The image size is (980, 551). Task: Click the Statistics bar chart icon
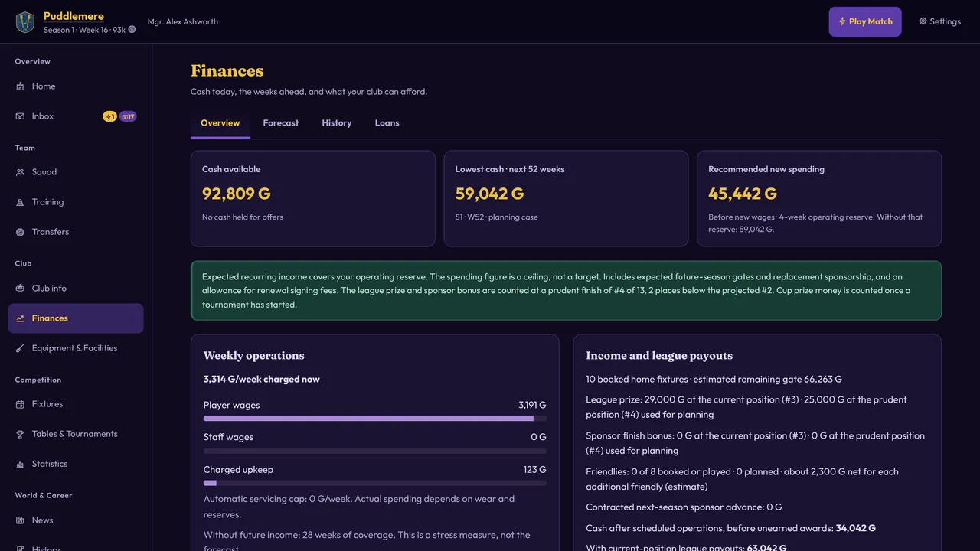pos(20,464)
